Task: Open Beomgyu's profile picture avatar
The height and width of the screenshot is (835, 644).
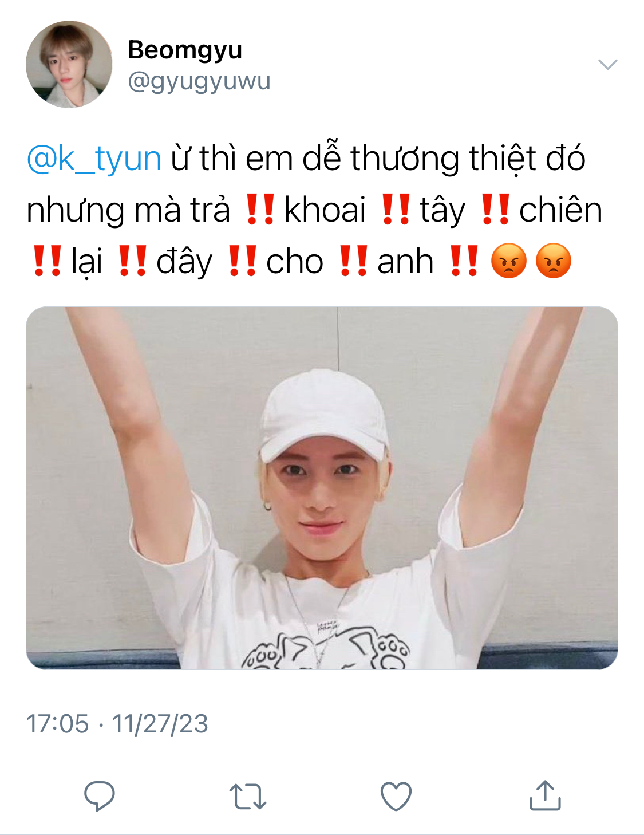Action: (69, 64)
